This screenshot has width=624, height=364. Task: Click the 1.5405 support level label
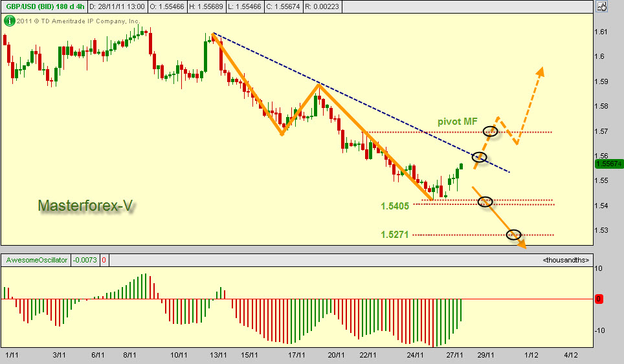(x=395, y=206)
